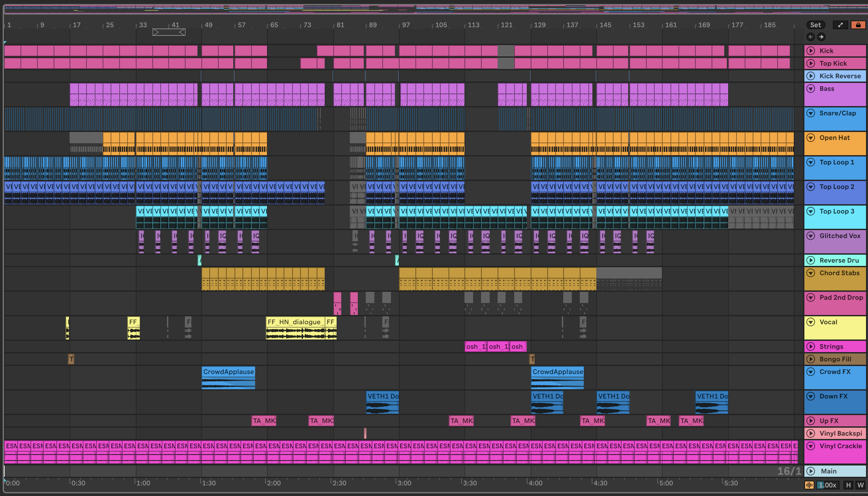Unfold the Main track arrow
Image resolution: width=868 pixels, height=496 pixels.
point(811,471)
